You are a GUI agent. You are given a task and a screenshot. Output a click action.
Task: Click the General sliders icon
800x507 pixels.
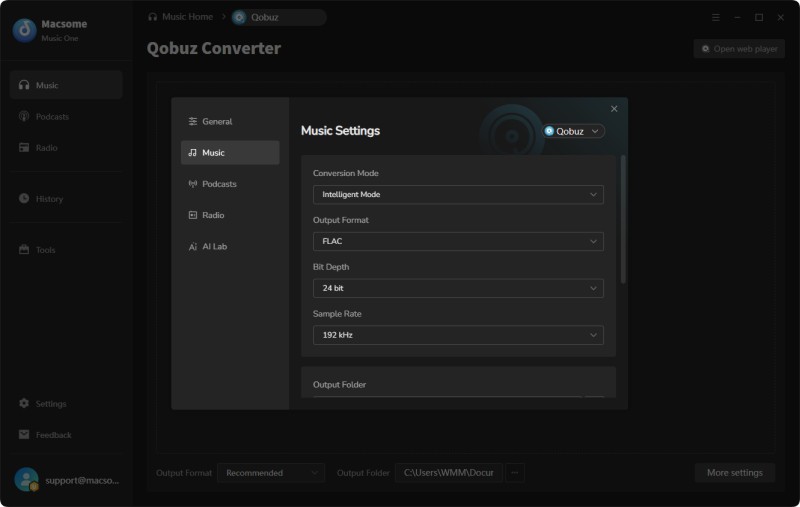coord(192,121)
